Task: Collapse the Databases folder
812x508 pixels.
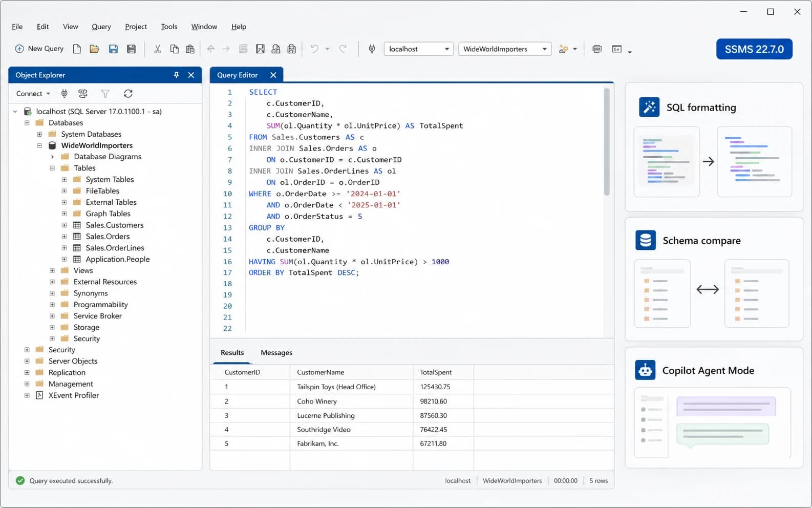Action: pyautogui.click(x=27, y=123)
